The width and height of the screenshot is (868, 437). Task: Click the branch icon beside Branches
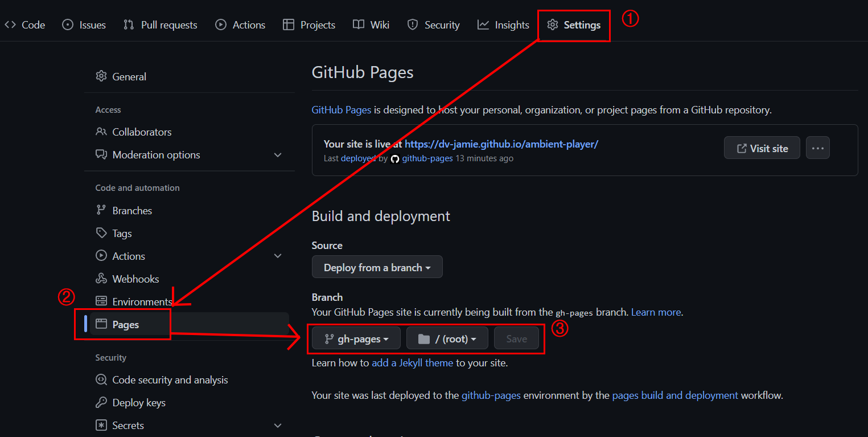(x=101, y=210)
